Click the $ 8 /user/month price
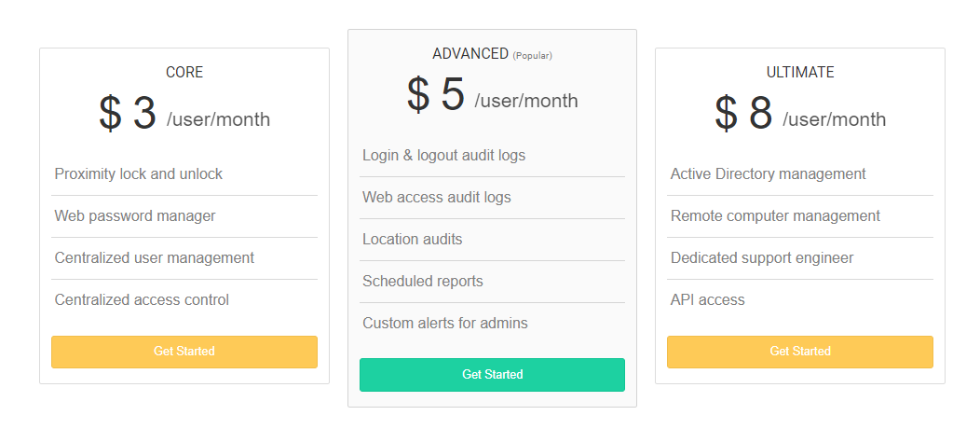 (x=800, y=115)
